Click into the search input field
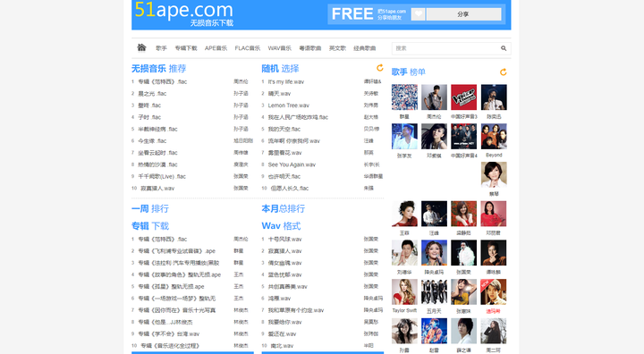Viewport: 644px width, 354px height. (x=446, y=48)
